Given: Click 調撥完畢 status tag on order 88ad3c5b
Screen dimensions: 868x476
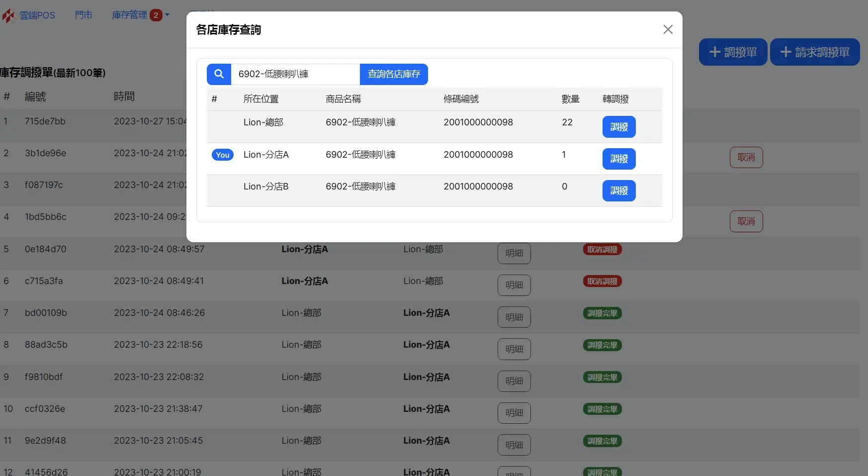Looking at the screenshot, I should coord(602,345).
